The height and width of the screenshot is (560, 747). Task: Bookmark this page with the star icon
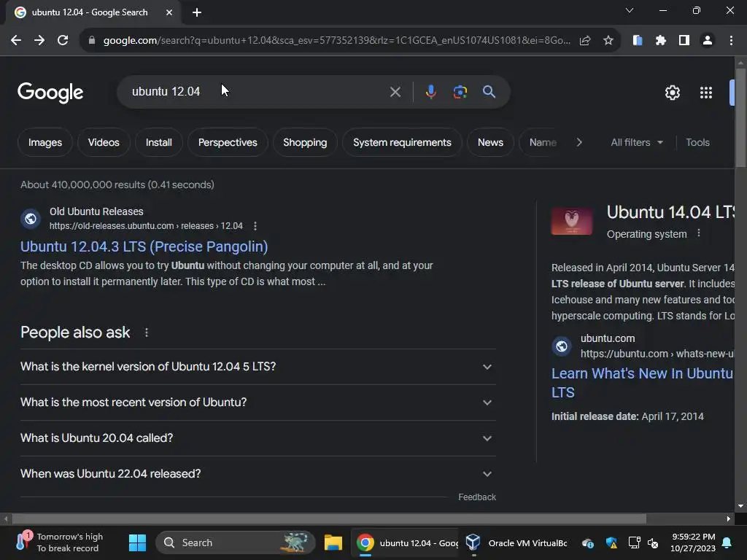(608, 41)
